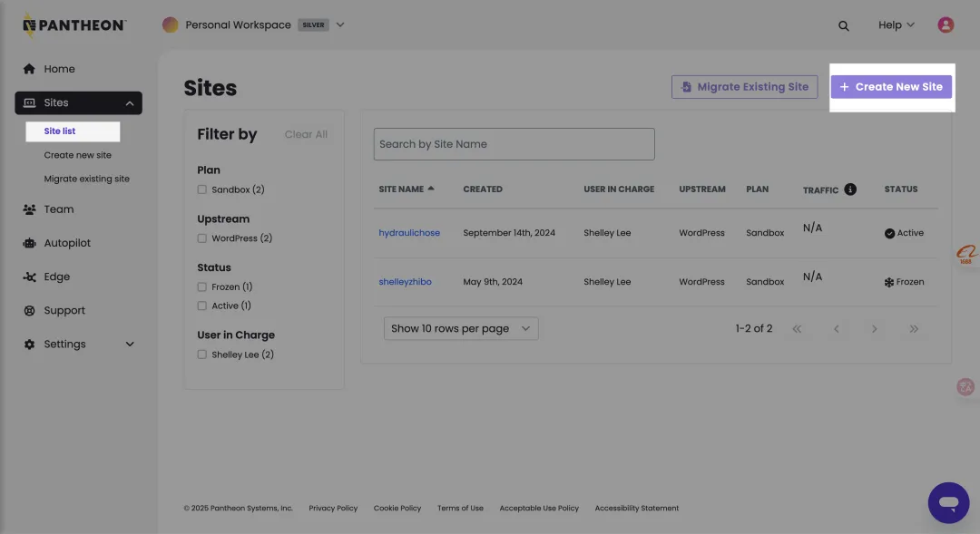
Task: Toggle the Active status filter checkbox
Action: pyautogui.click(x=202, y=306)
